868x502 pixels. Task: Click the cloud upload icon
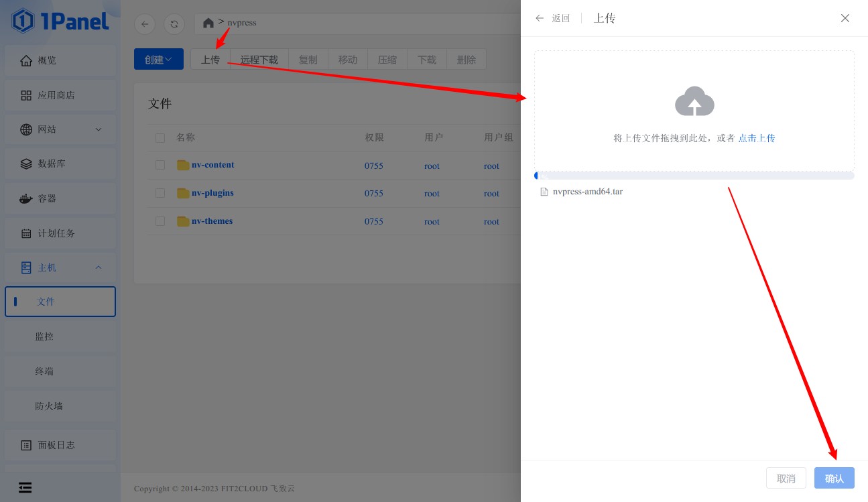(x=694, y=101)
